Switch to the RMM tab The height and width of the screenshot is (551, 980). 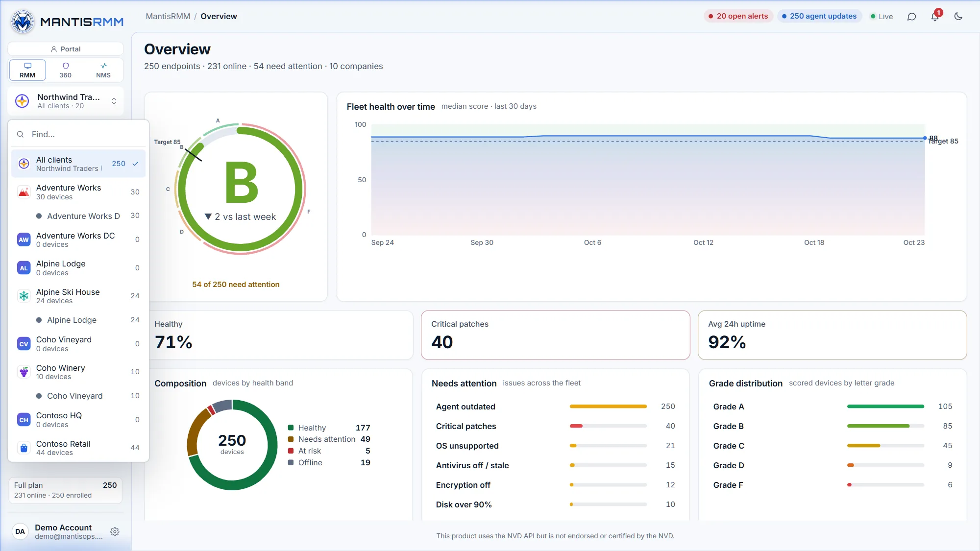pyautogui.click(x=27, y=70)
